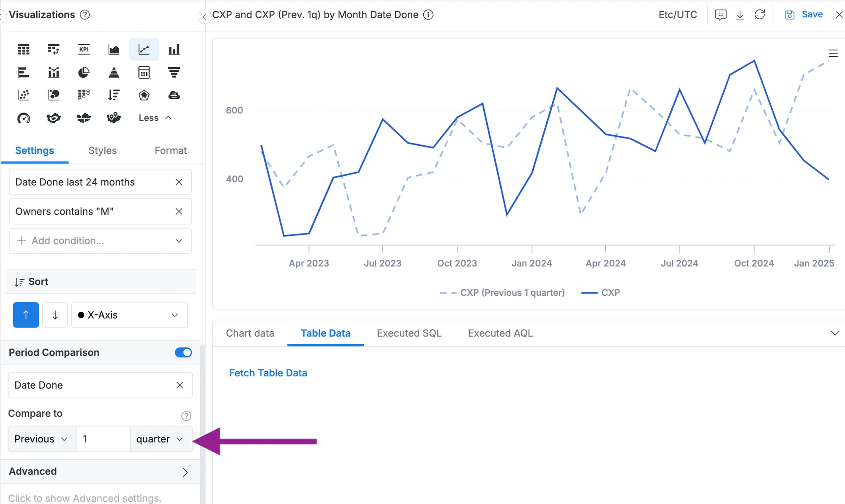Collapse the left sidebar panel
The image size is (845, 504).
click(204, 16)
